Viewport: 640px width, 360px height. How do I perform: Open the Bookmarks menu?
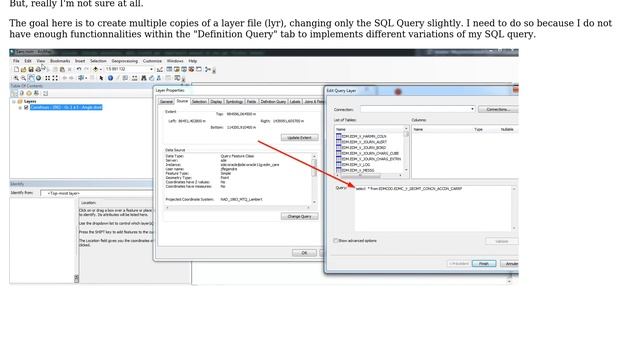(60, 61)
